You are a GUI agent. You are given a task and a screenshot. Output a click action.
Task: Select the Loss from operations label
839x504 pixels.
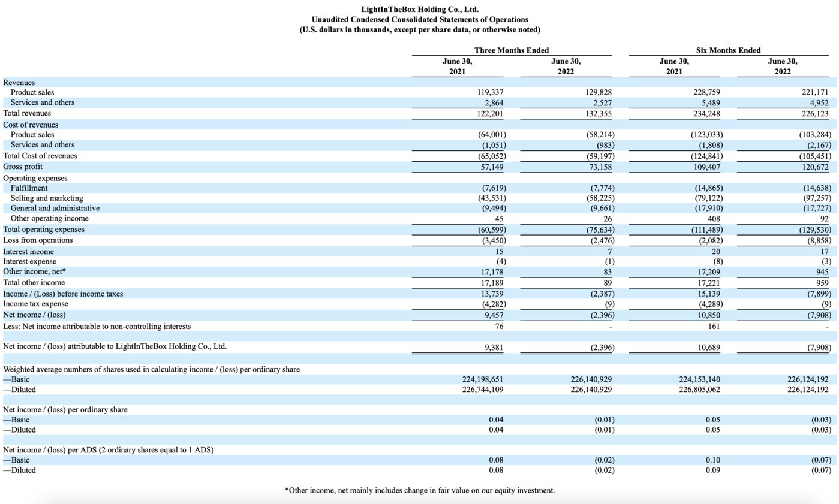38,240
